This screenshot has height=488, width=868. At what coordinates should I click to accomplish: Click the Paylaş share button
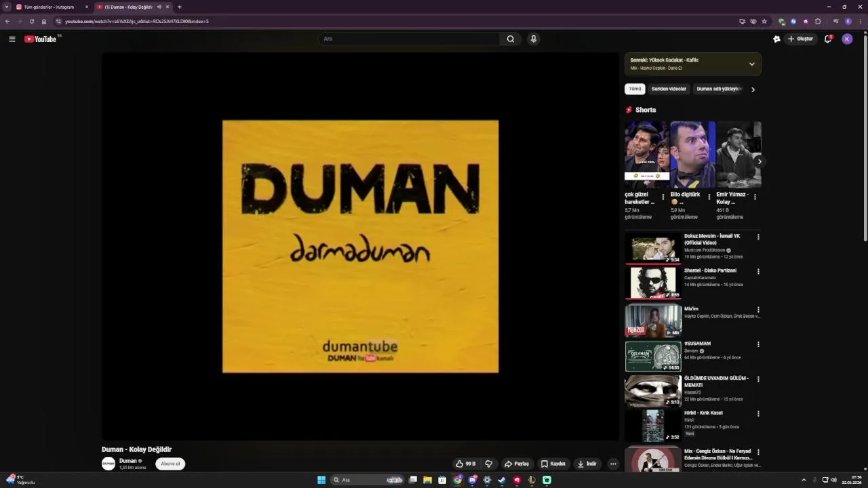point(517,464)
